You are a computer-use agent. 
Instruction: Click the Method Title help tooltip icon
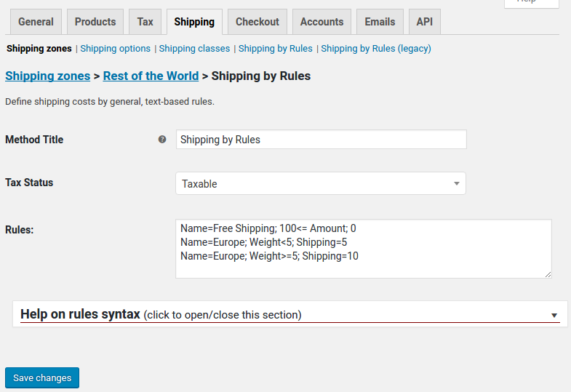click(162, 140)
